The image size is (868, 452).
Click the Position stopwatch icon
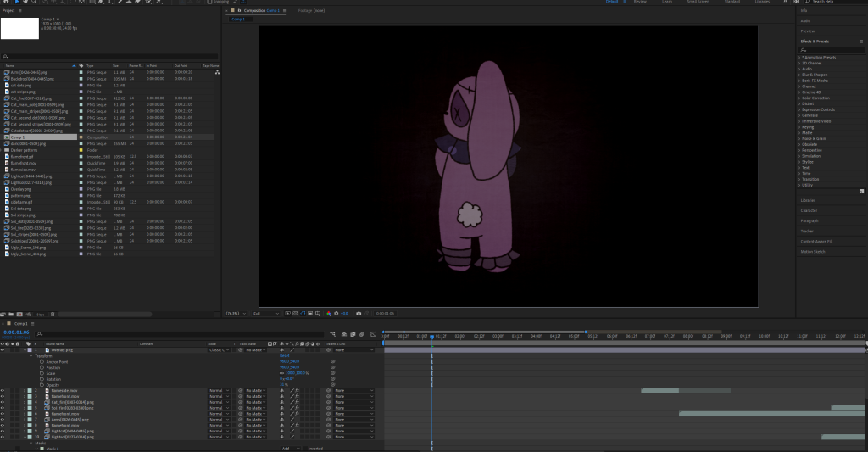[x=42, y=367]
